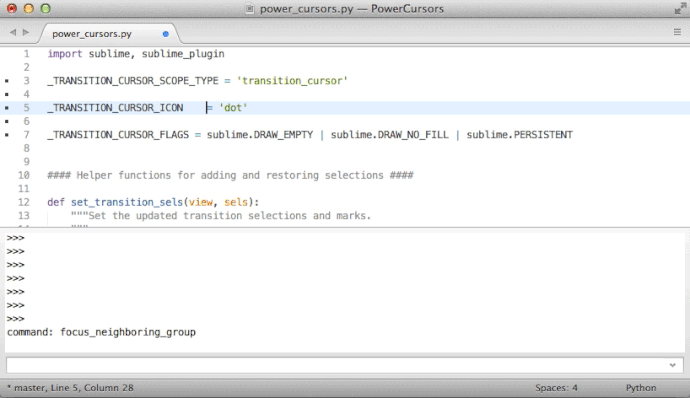Viewport: 690px width, 398px height.
Task: Click gutter mark on line 7
Action: click(x=7, y=135)
